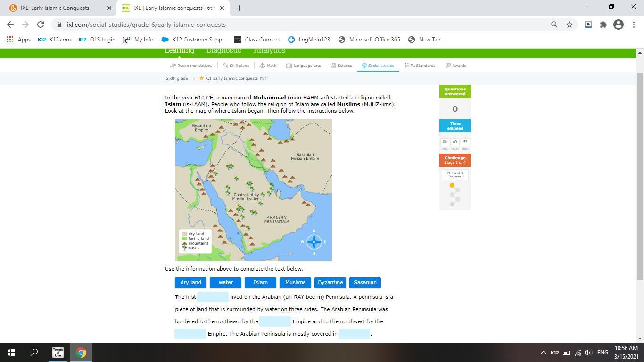Click the blank for the northwest empire
644x362 pixels.
[190, 334]
